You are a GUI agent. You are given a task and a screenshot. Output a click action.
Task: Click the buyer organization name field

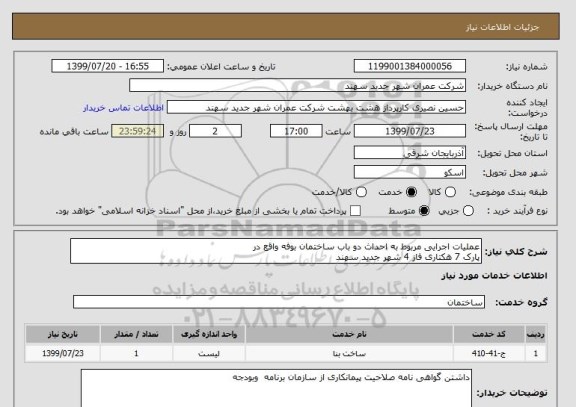[298, 86]
